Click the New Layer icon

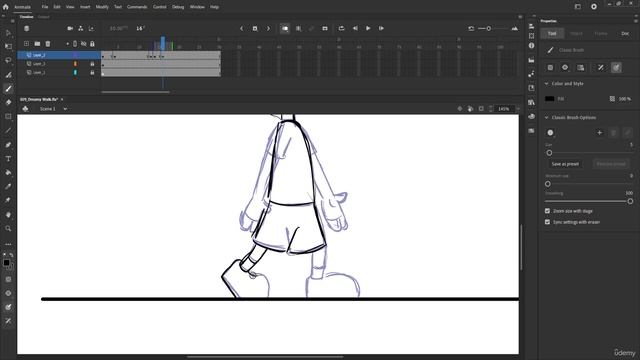27,44
